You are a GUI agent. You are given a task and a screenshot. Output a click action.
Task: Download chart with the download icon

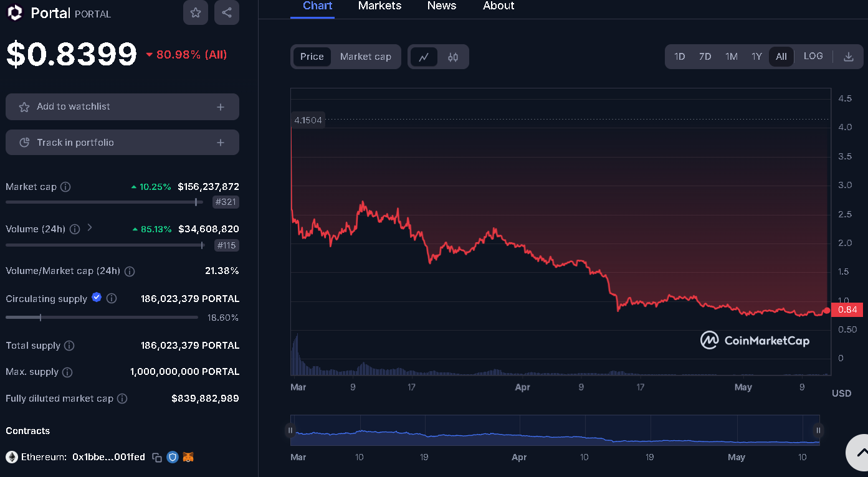click(848, 57)
